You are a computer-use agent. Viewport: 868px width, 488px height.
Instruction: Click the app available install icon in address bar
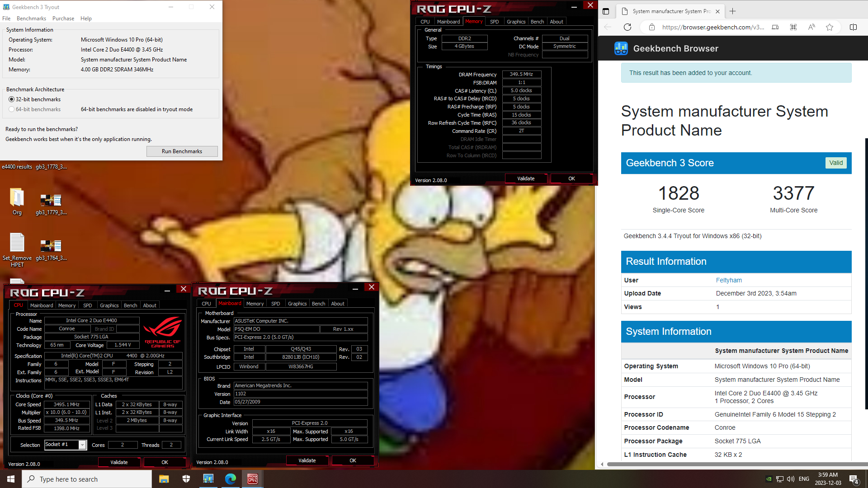(775, 27)
